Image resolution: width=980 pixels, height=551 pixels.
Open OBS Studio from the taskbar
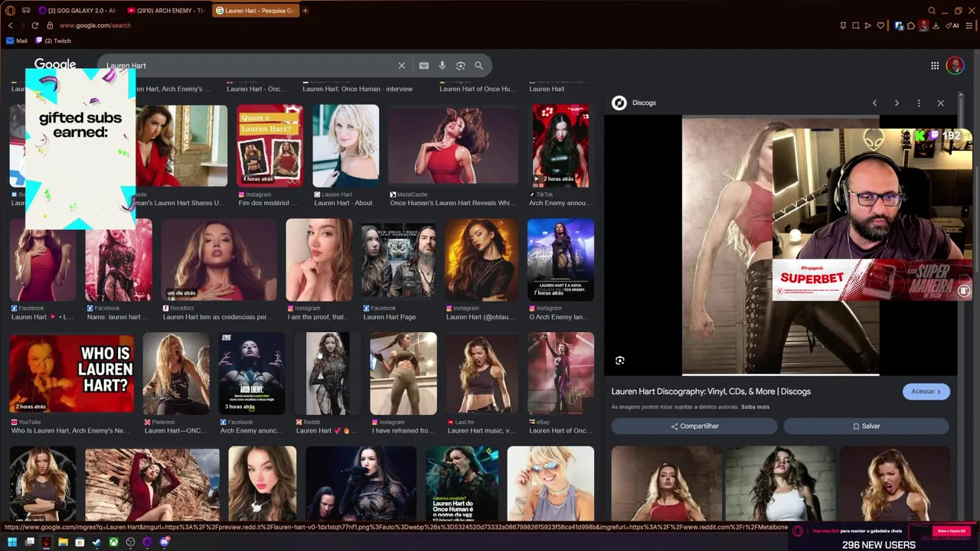click(130, 543)
